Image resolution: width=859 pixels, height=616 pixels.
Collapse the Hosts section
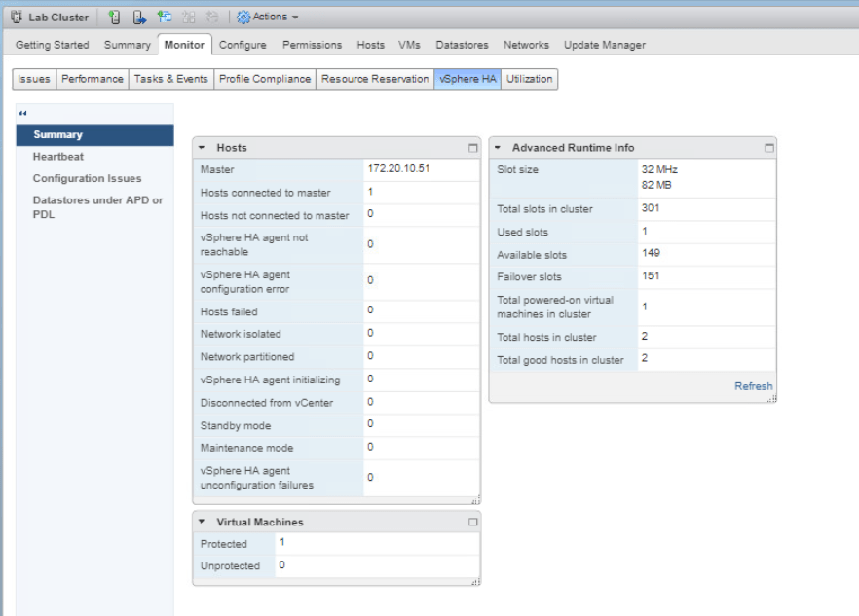point(202,148)
